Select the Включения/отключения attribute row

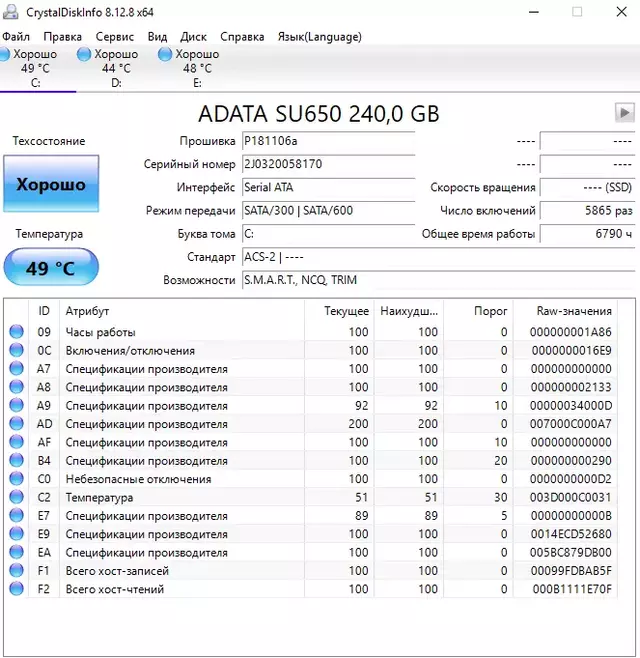311,350
